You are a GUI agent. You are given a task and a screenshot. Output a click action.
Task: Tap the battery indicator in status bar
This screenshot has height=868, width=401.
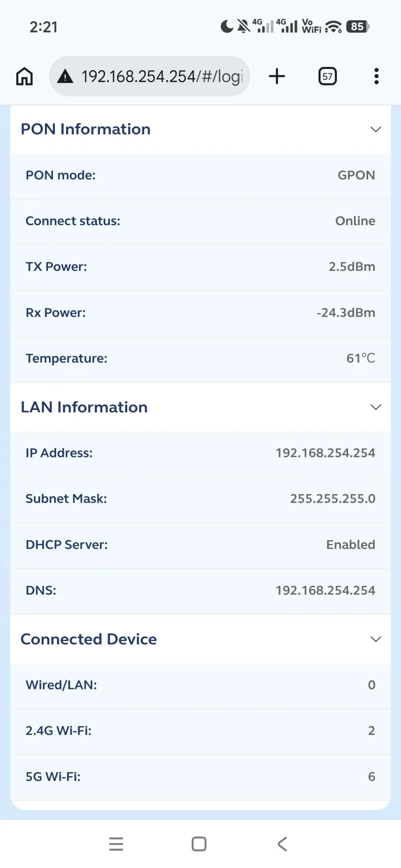click(x=358, y=27)
